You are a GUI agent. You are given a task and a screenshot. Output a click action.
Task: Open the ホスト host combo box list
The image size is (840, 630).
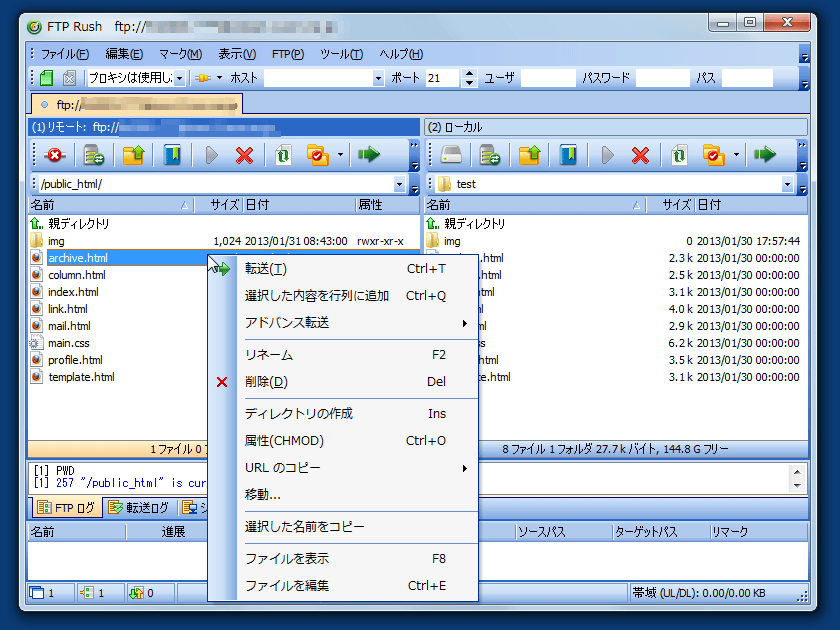[379, 78]
